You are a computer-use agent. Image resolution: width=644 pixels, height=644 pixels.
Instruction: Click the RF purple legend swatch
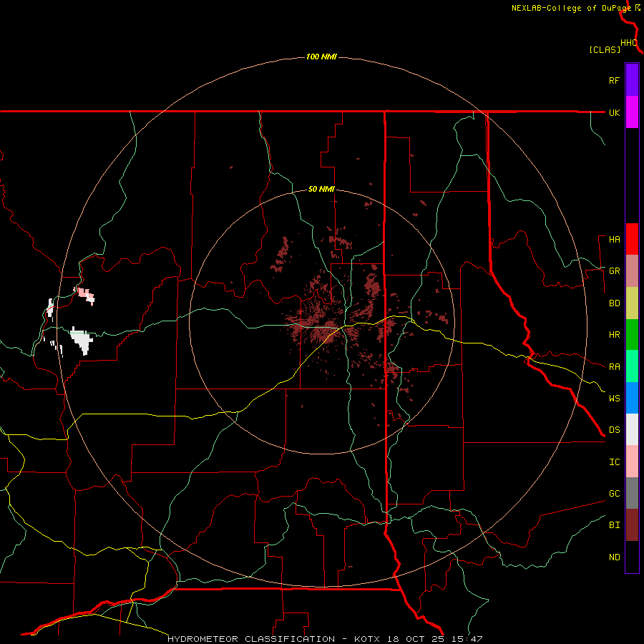pyautogui.click(x=632, y=79)
